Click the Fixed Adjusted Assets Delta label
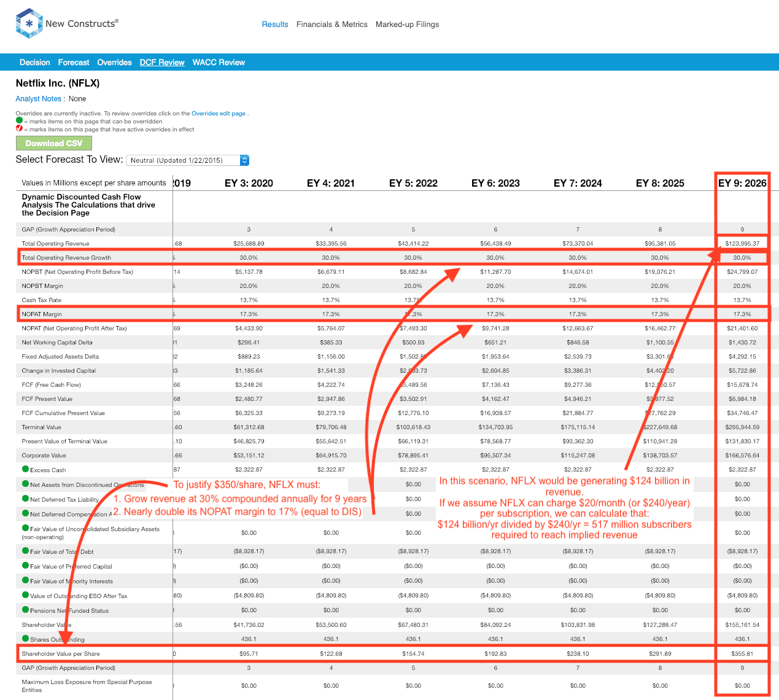Viewport: 779px width, 700px height. [61, 357]
